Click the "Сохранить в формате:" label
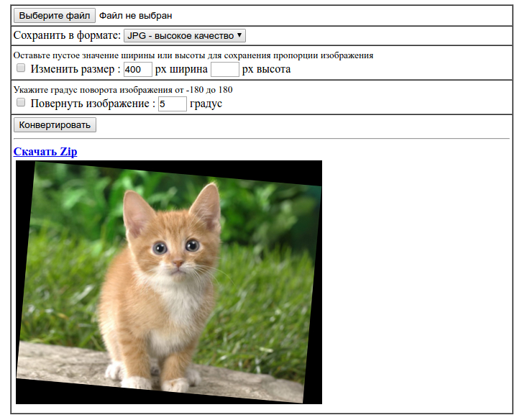This screenshot has width=517, height=420. click(x=67, y=35)
